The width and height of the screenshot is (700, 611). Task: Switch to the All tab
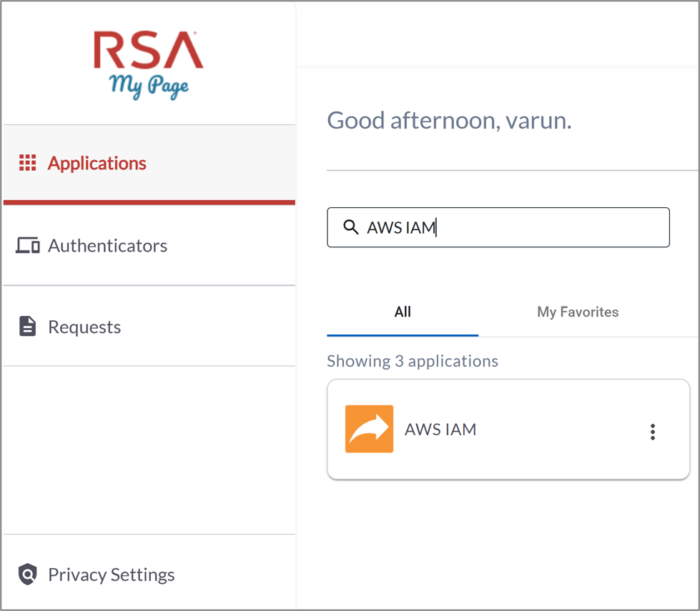tap(403, 312)
